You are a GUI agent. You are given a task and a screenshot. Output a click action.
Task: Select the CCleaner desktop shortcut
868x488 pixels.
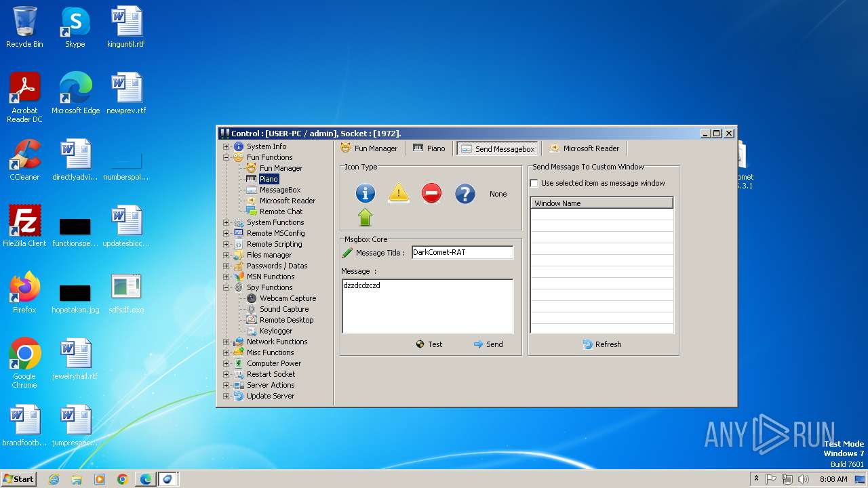coord(24,160)
